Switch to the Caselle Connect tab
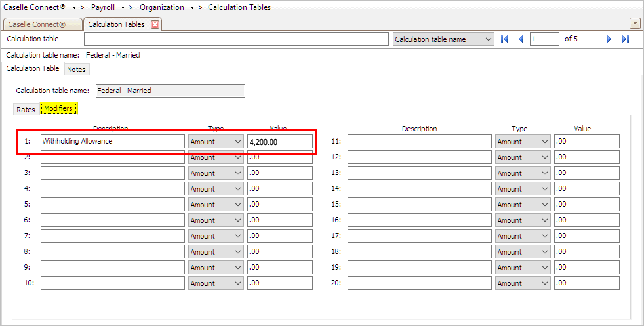Image resolution: width=644 pixels, height=326 pixels. click(37, 24)
